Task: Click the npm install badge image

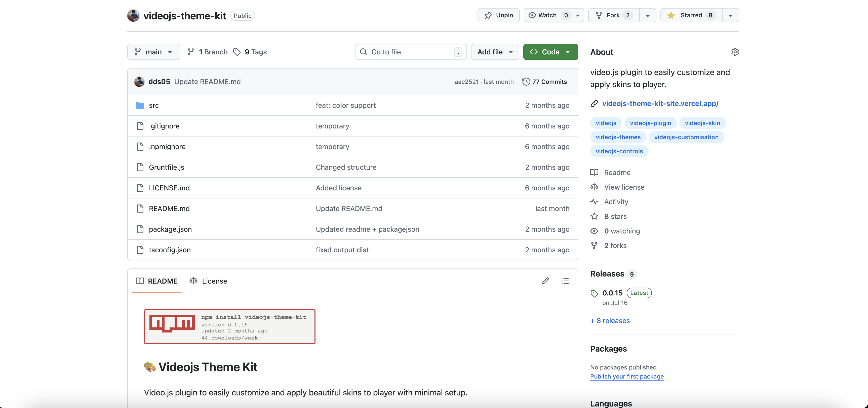Action: tap(229, 326)
